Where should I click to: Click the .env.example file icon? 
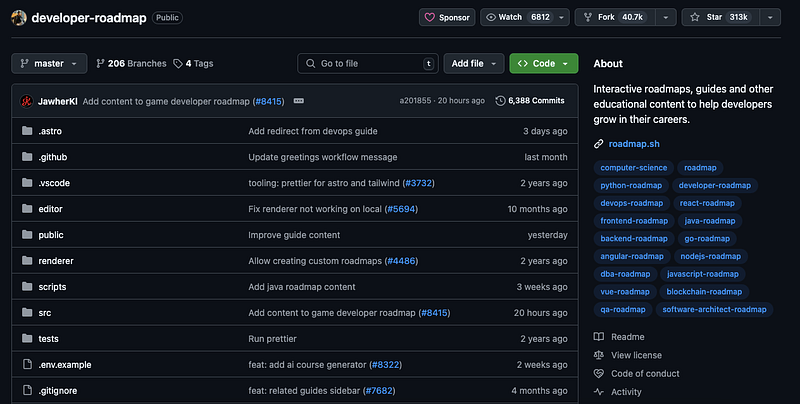[27, 365]
